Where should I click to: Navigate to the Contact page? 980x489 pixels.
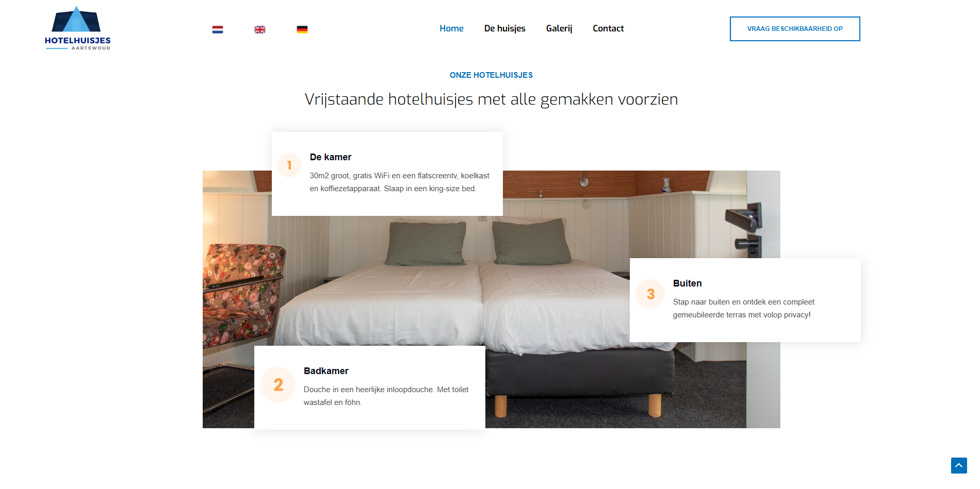(x=608, y=28)
